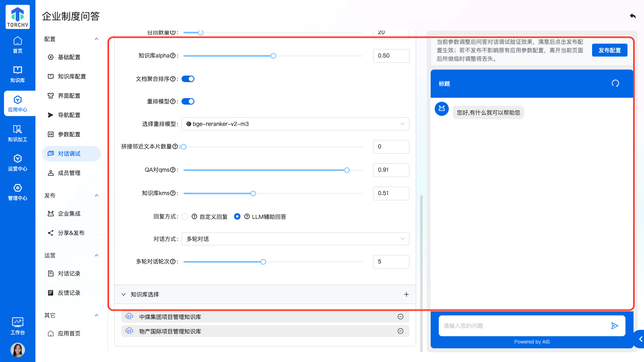
Task: Navigate to 成员管理 in the menu
Action: [69, 173]
